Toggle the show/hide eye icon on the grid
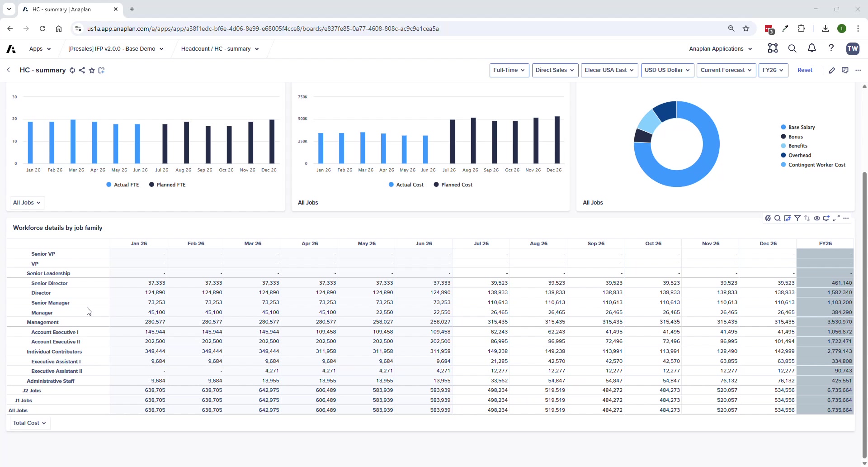Image resolution: width=868 pixels, height=467 pixels. coord(817,219)
